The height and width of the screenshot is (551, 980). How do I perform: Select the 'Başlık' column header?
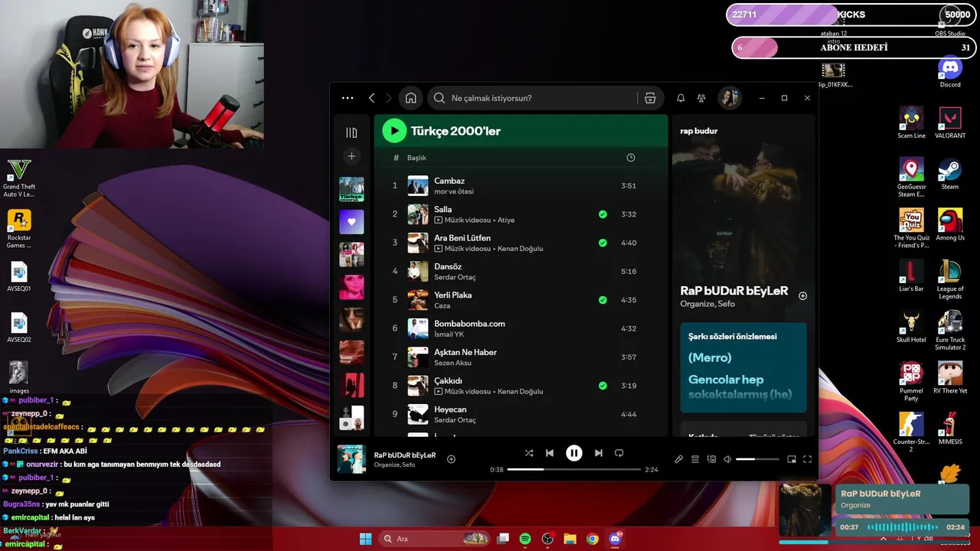click(416, 158)
